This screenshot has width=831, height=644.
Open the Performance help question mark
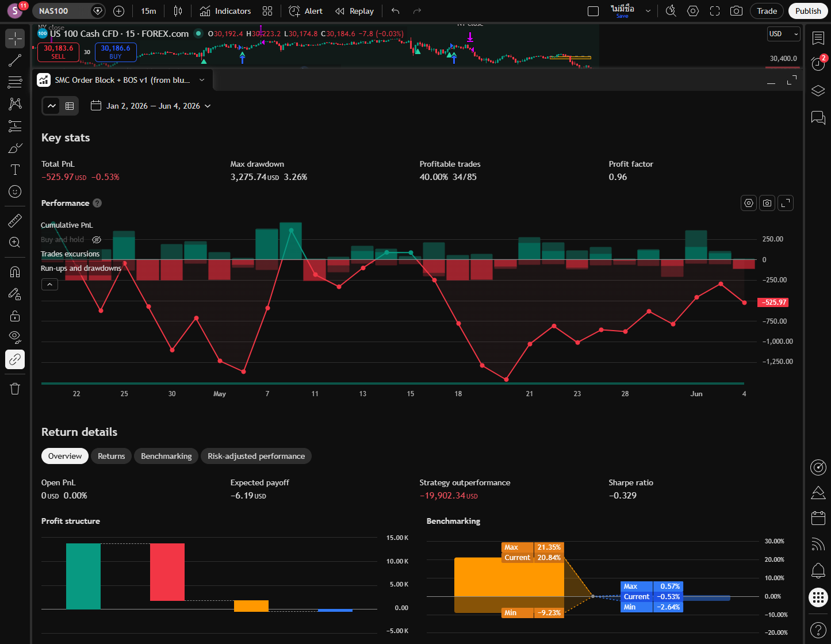pyautogui.click(x=97, y=203)
